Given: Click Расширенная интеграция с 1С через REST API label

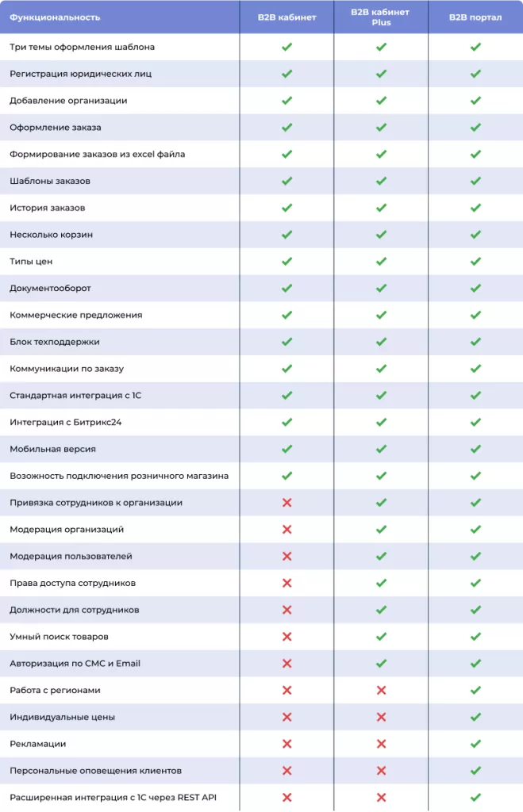Looking at the screenshot, I should (113, 797).
